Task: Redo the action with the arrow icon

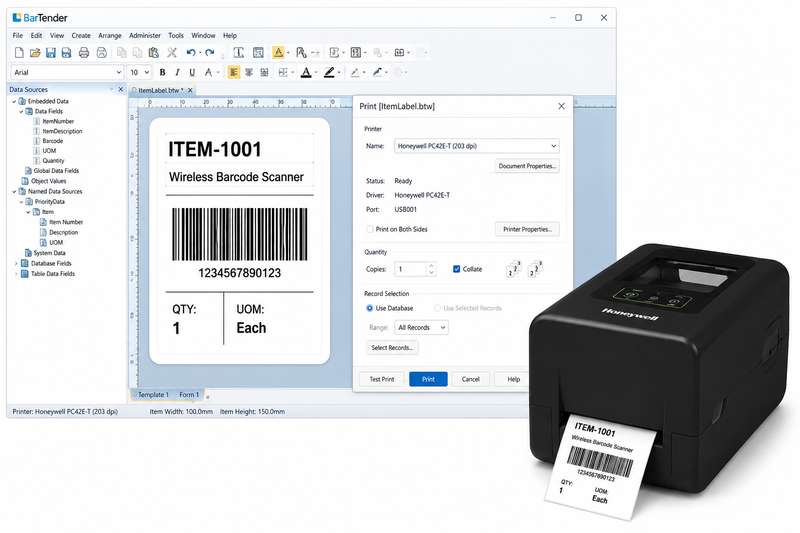Action: [209, 53]
